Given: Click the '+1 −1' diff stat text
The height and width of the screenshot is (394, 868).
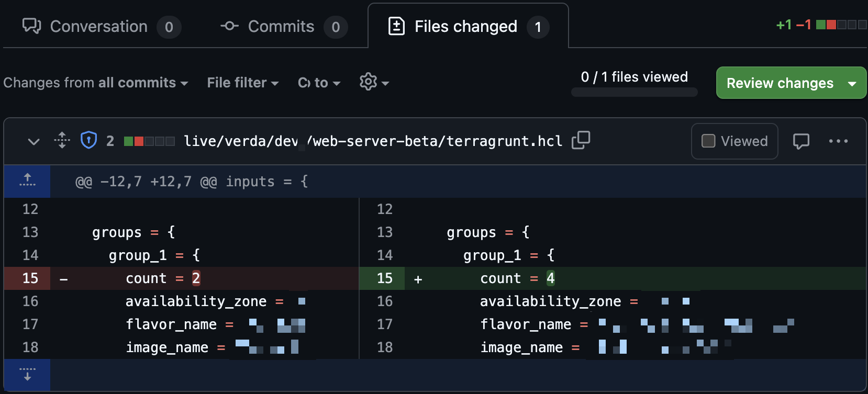Looking at the screenshot, I should pos(794,25).
